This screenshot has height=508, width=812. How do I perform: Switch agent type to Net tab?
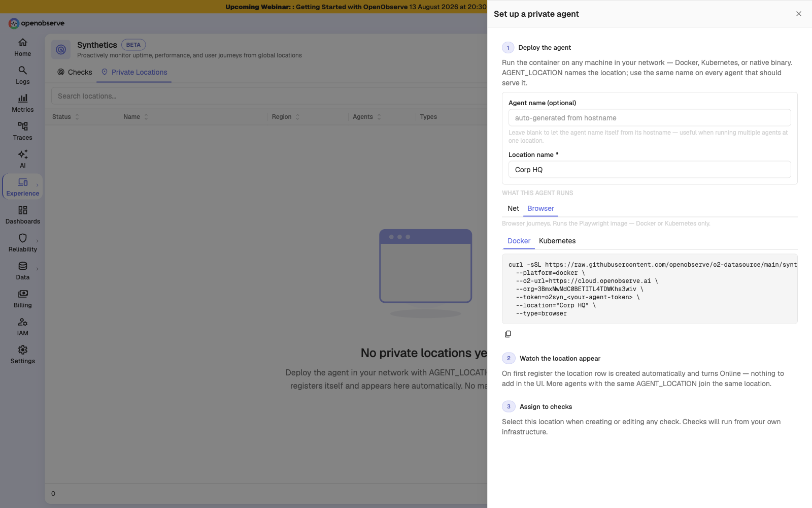[513, 208]
